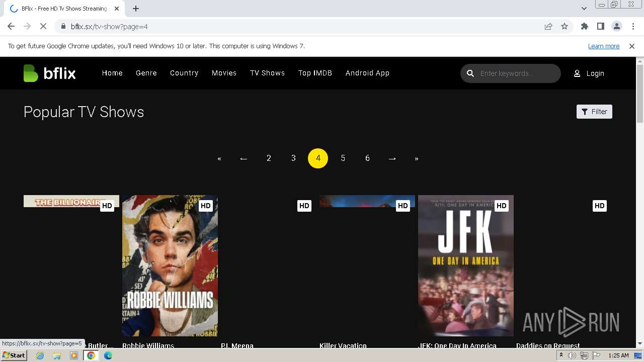Open the Chrome three-dot menu
The height and width of the screenshot is (362, 644).
(x=633, y=27)
